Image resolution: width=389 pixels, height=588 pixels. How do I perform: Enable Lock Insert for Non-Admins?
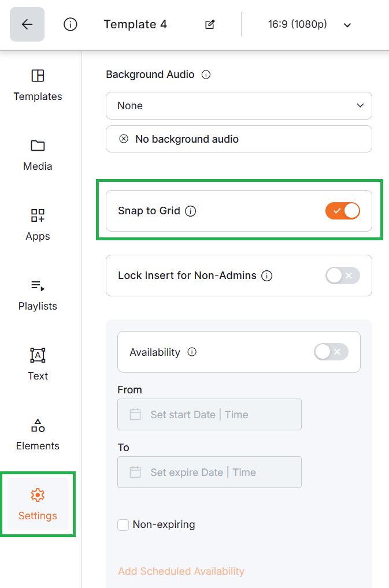click(342, 276)
